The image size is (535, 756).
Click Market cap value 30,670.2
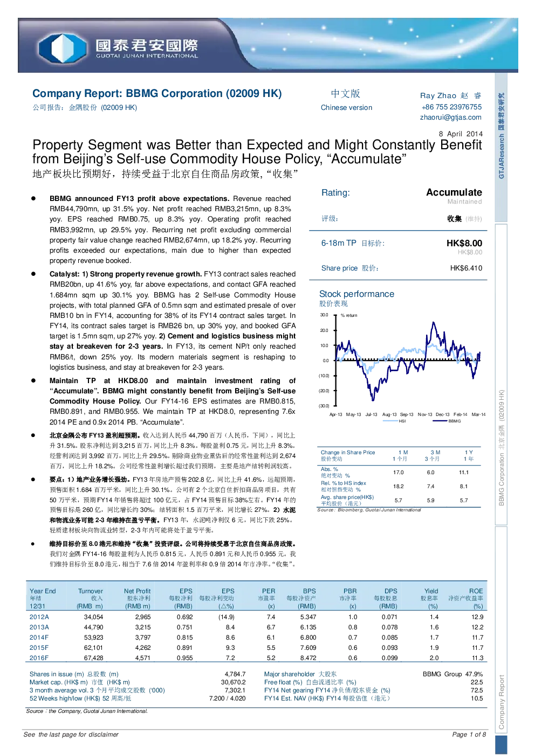coord(233,682)
